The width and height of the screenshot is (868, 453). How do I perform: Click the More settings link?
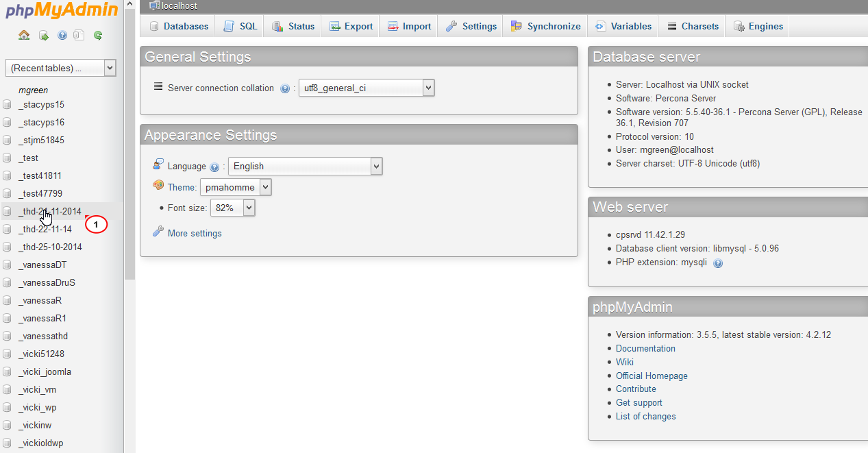[x=195, y=233]
